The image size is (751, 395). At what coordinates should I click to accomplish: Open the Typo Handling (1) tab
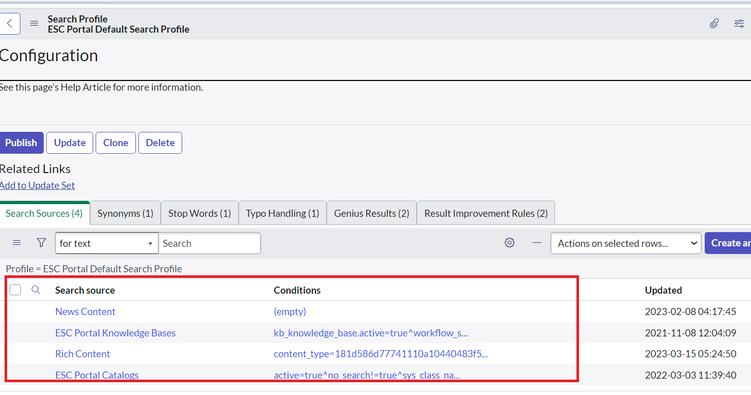point(283,213)
